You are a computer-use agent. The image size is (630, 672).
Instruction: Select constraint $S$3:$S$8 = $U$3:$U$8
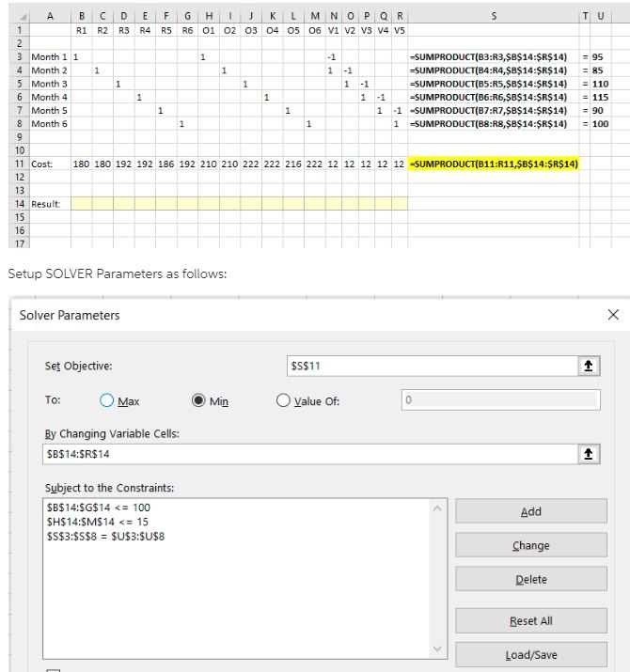click(x=105, y=536)
